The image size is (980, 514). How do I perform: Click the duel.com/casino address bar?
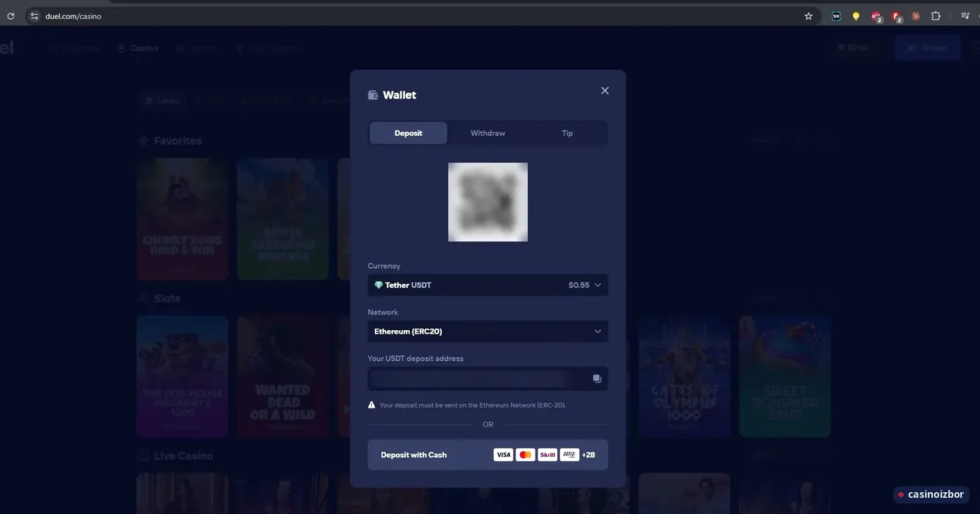pyautogui.click(x=423, y=15)
